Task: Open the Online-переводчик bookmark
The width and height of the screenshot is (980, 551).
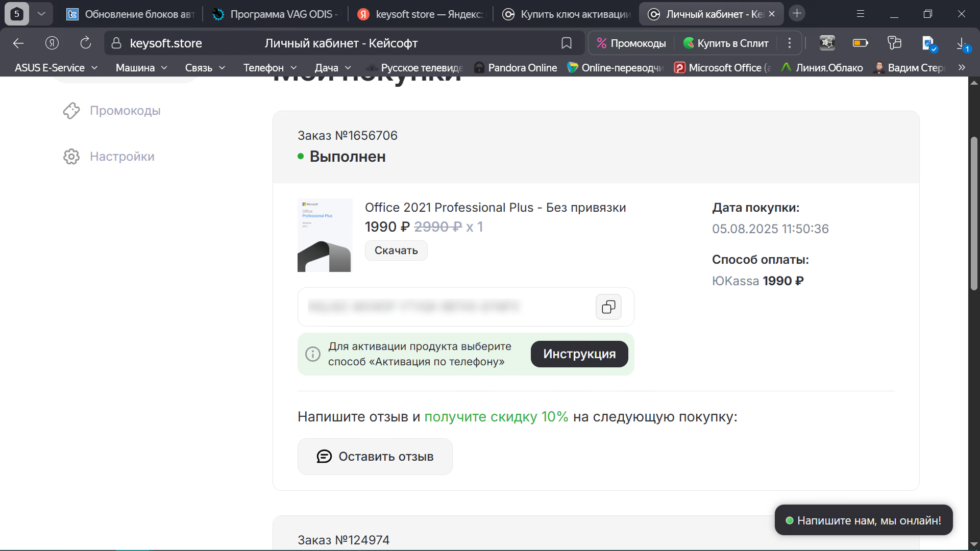Action: (616, 68)
